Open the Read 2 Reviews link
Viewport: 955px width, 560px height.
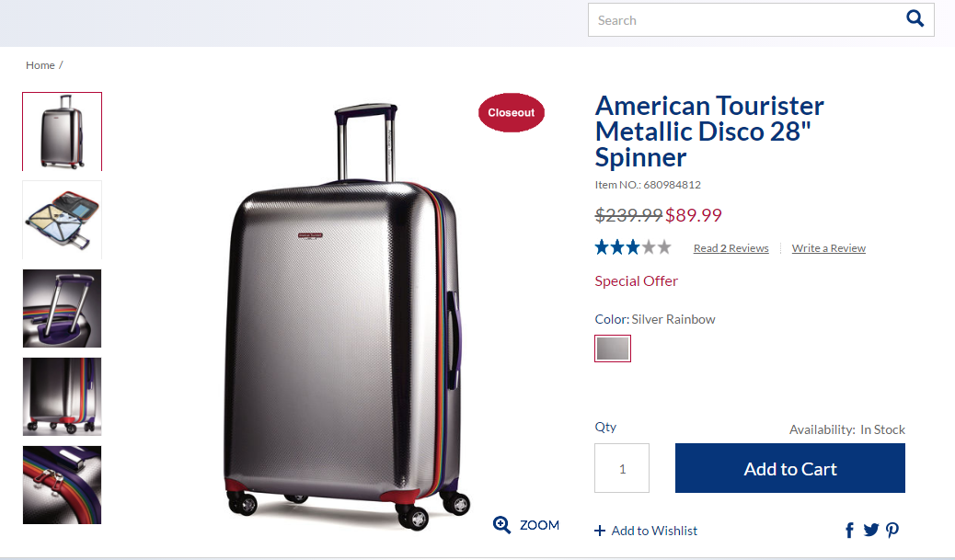click(x=731, y=248)
